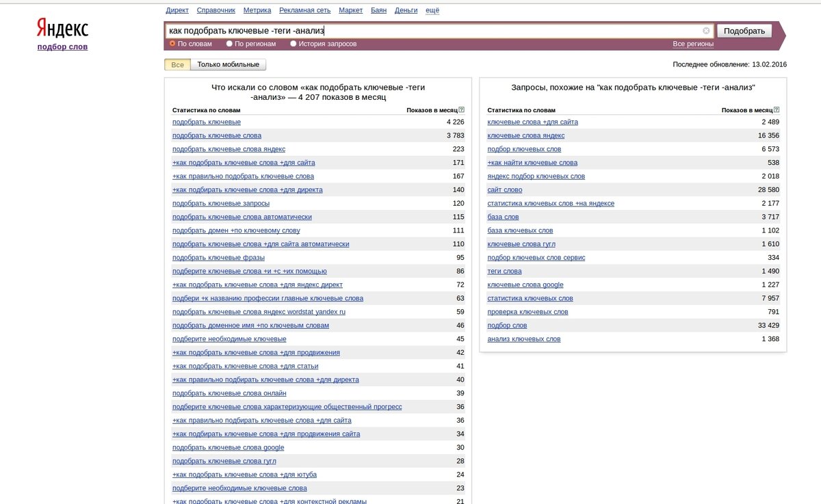Open 'подбор ключевых слов сервис' link
Screen dimensions: 821x504
[536, 257]
